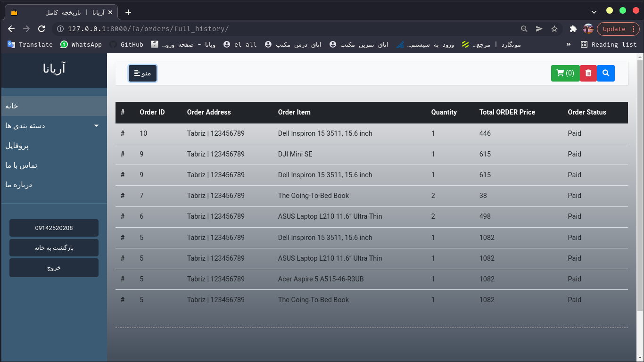644x362 pixels.
Task: Go back in browser history
Action: (11, 29)
